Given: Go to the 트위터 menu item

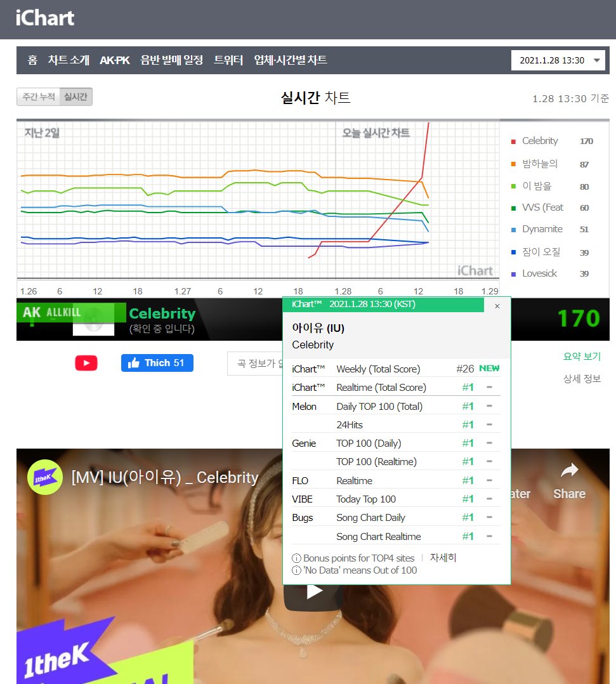Looking at the screenshot, I should pos(228,60).
